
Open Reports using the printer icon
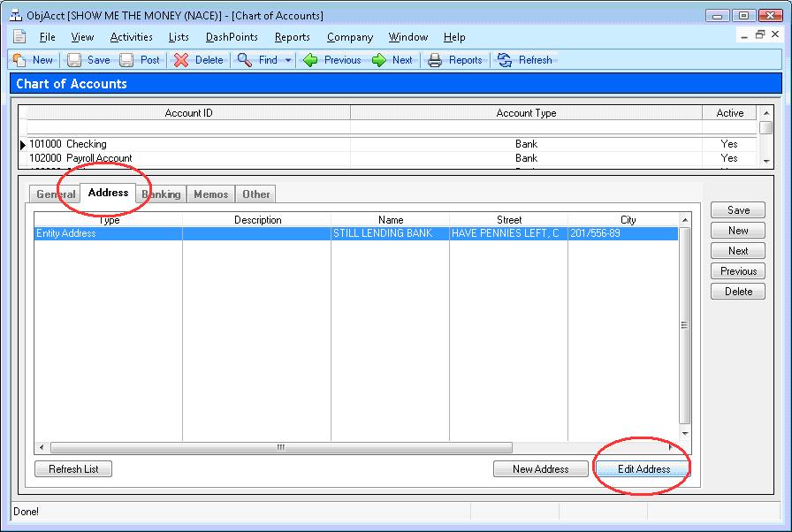click(435, 60)
